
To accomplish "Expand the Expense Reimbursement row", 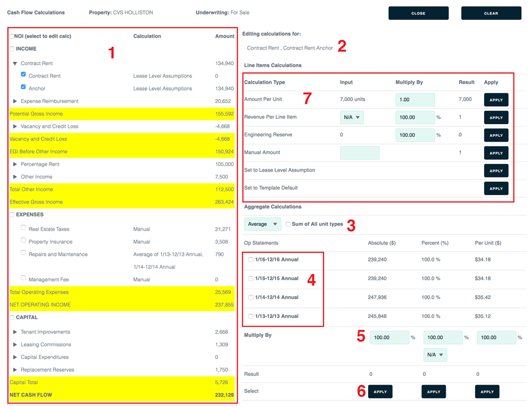I will coord(15,101).
